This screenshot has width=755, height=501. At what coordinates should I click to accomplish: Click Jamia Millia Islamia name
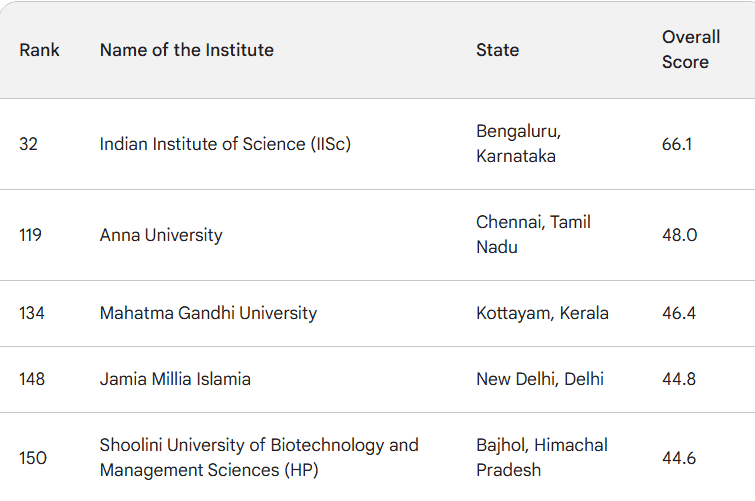[x=175, y=379]
